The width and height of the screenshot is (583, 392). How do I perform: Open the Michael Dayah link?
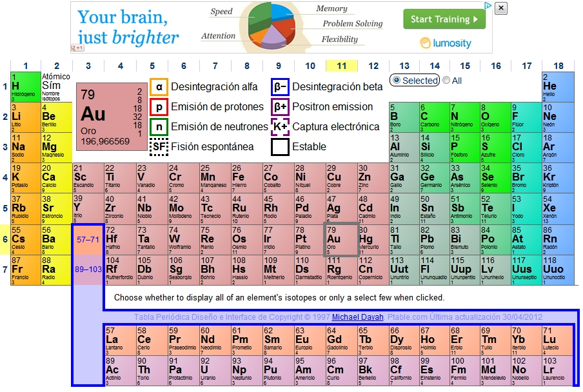point(357,317)
